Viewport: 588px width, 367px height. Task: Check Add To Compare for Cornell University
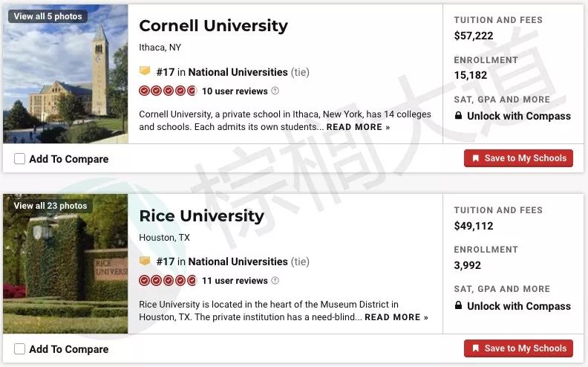[19, 159]
